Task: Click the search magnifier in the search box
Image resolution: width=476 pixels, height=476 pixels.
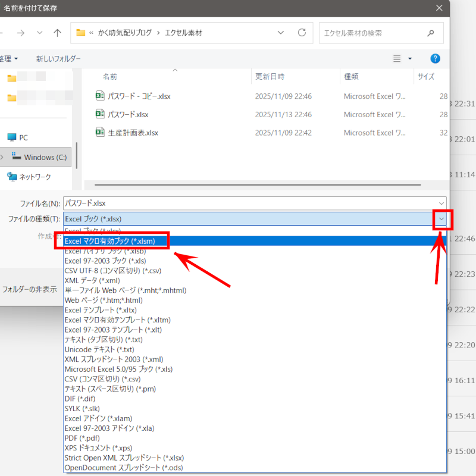Action: 430,33
